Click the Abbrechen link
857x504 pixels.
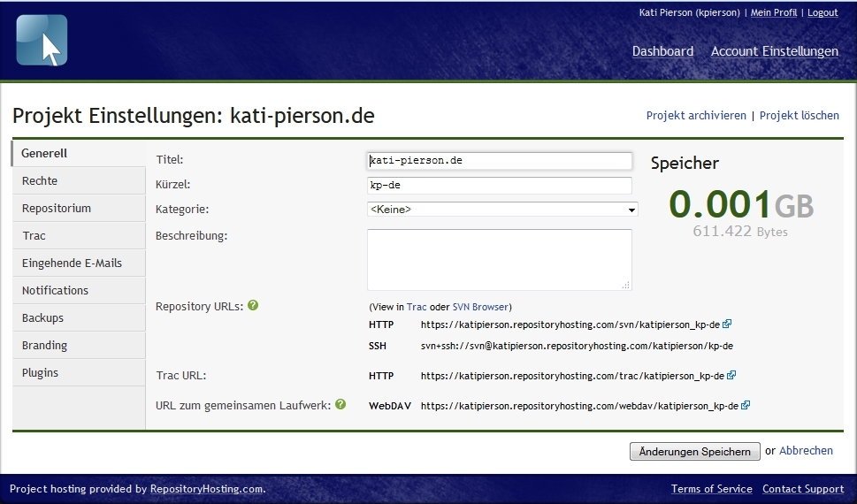click(806, 451)
